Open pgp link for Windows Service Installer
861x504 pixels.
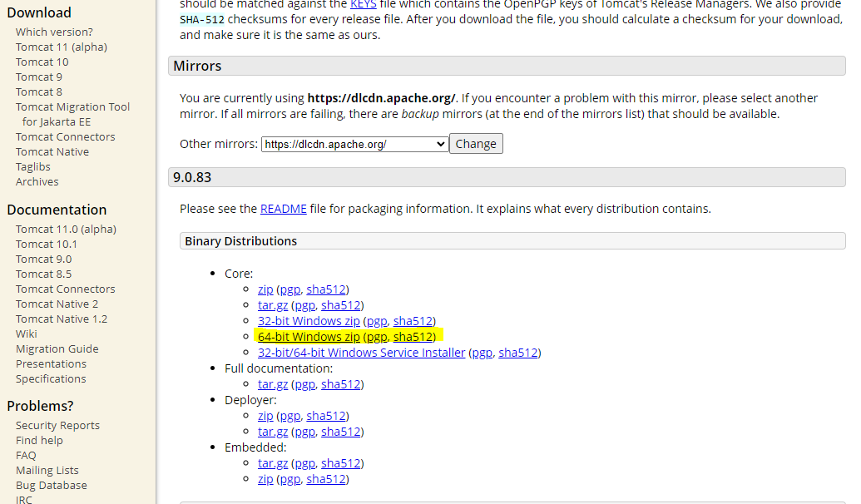482,353
